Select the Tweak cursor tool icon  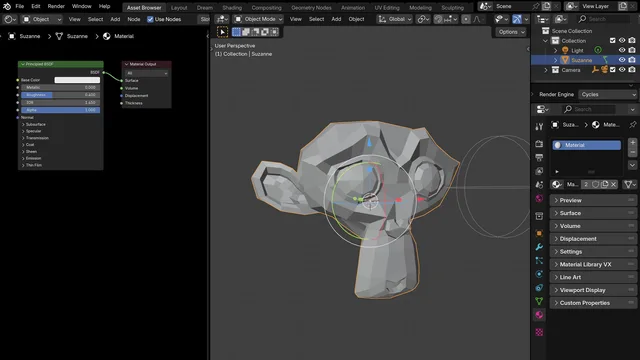(222, 32)
